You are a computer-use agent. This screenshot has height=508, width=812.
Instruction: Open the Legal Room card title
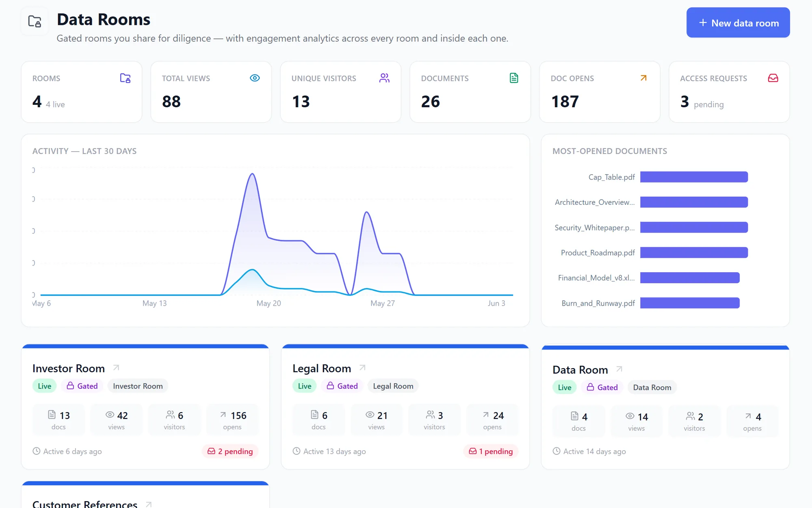[x=322, y=368]
